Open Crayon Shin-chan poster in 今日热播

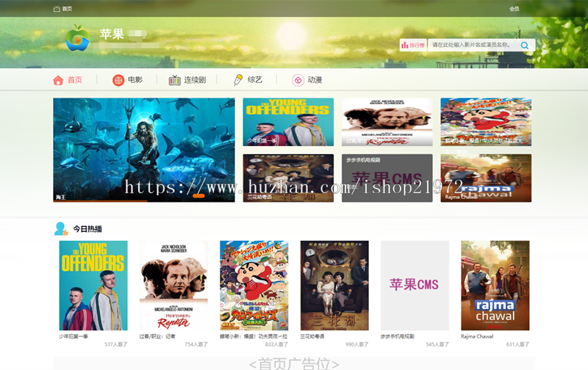point(254,286)
